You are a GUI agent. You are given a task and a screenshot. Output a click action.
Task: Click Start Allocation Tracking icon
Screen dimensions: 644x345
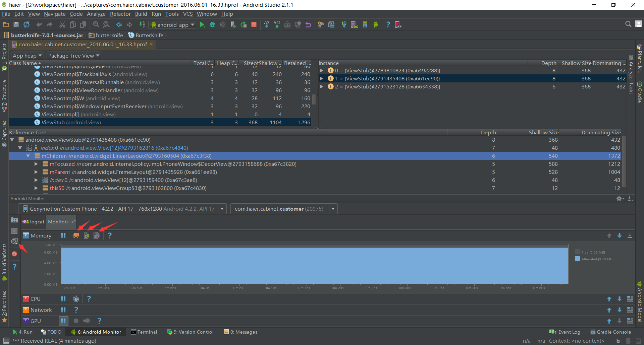[x=97, y=235]
